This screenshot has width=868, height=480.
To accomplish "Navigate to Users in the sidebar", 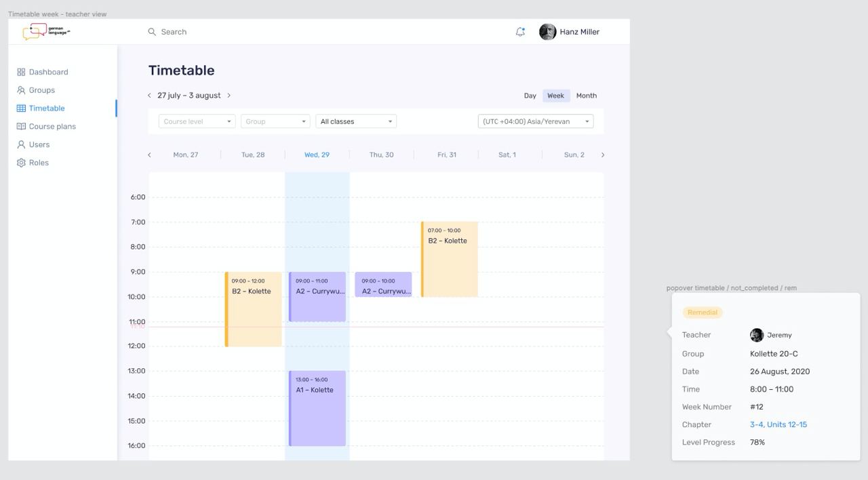I will [x=39, y=144].
